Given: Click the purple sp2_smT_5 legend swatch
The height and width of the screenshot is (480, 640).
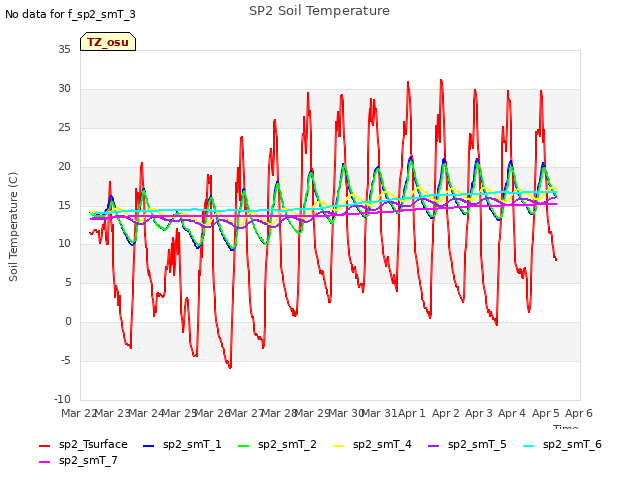Looking at the screenshot, I should click(x=433, y=446).
